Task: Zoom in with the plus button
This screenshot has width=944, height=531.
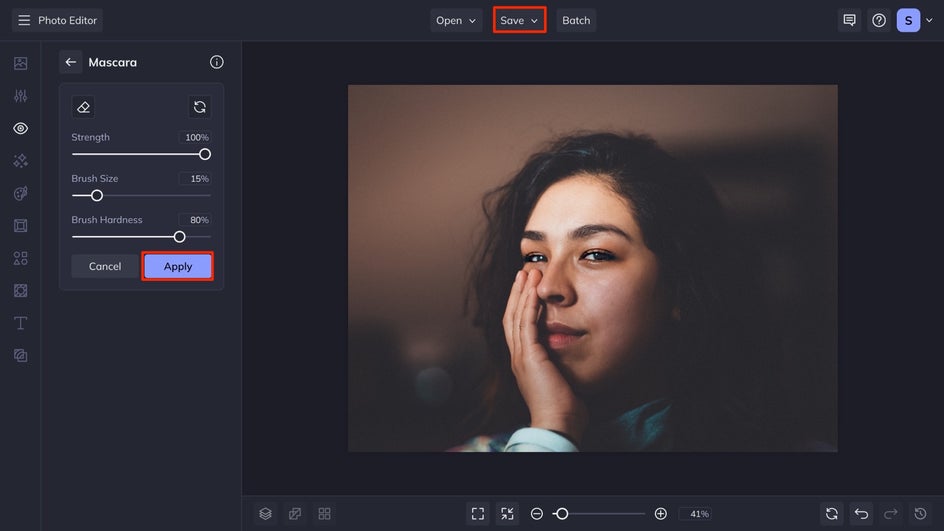Action: pyautogui.click(x=660, y=514)
